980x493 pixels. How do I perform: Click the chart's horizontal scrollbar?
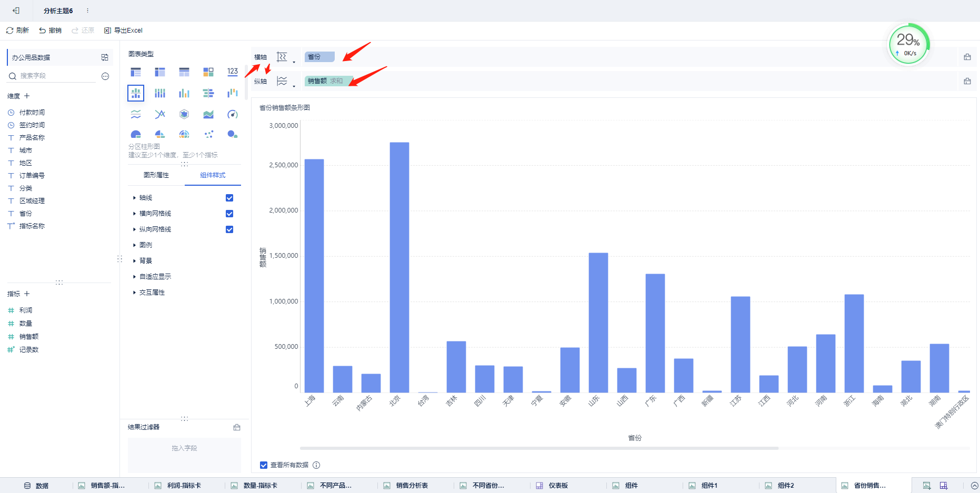coord(539,448)
